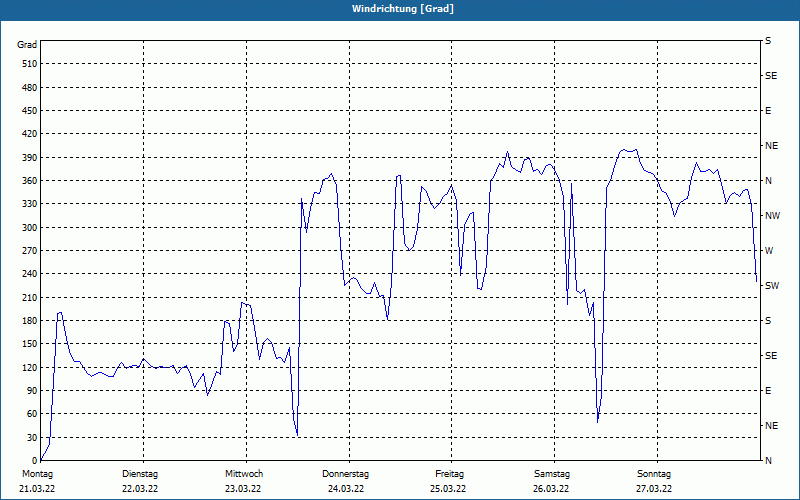
Task: Click the date 21.03.22
Action: [37, 489]
